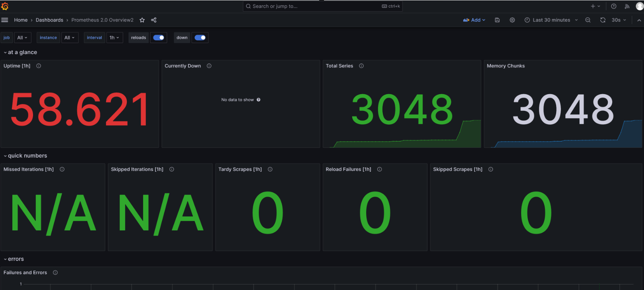Star the Prometheus 2.0 Overview2 dashboard
This screenshot has height=290, width=644.
tap(142, 20)
